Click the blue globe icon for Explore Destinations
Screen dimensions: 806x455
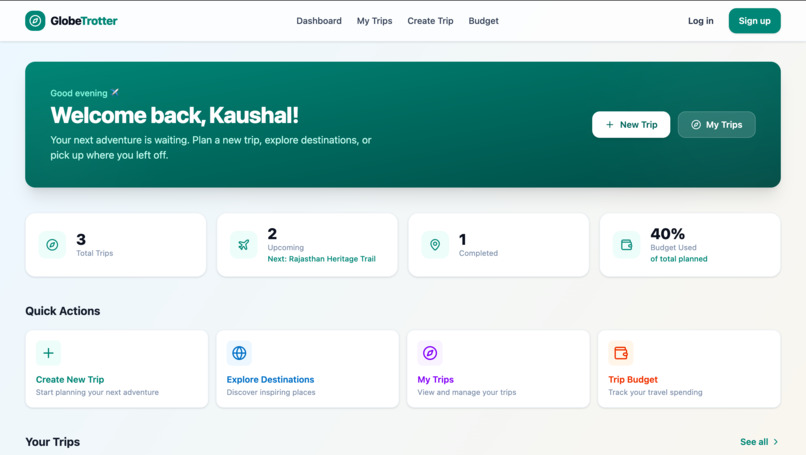point(239,353)
